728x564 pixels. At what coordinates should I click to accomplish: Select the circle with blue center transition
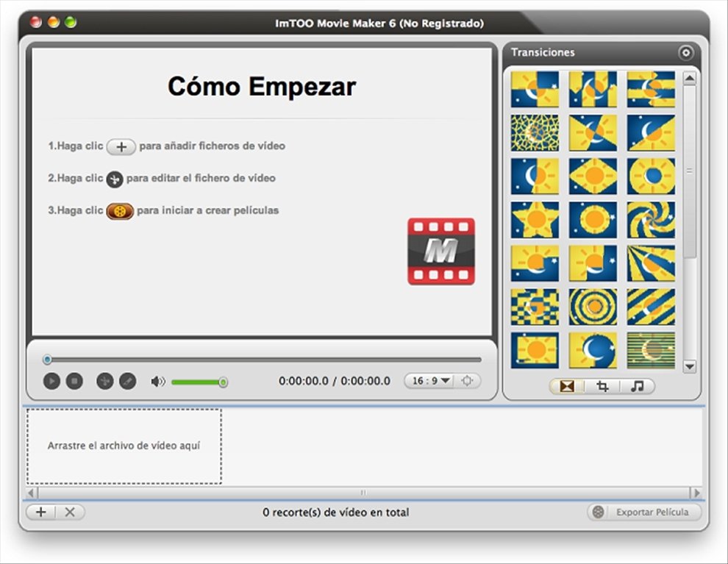[651, 176]
